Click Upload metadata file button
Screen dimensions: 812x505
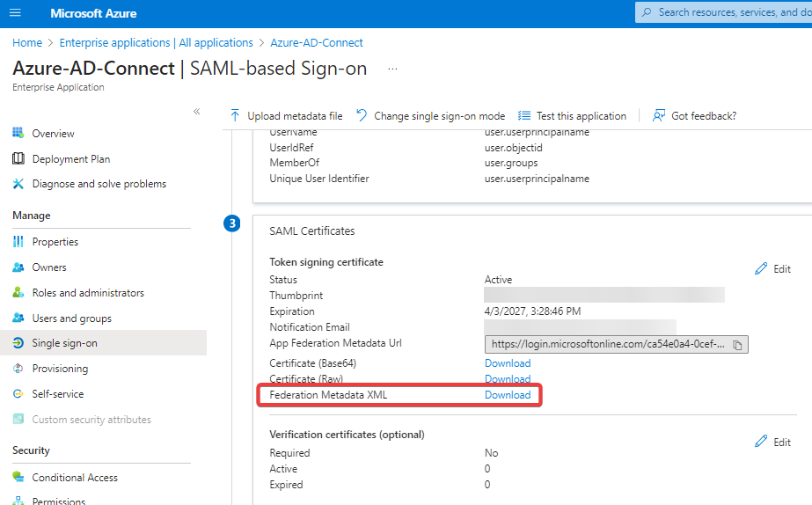pos(286,116)
